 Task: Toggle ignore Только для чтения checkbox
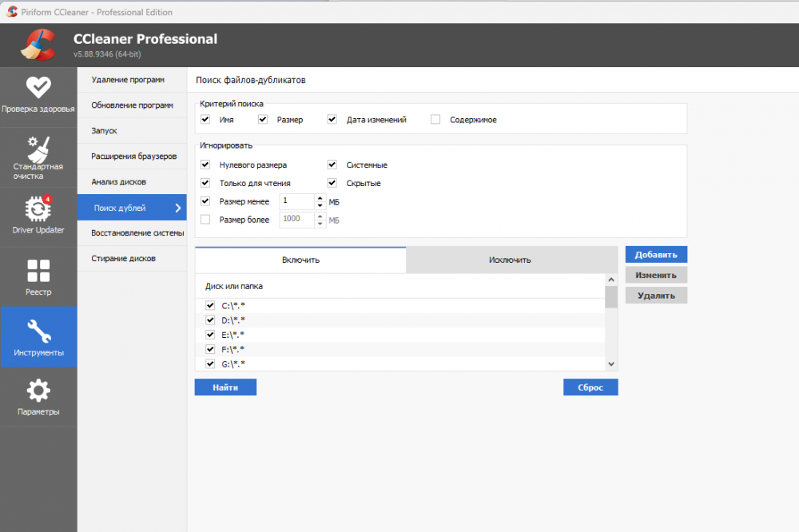tap(205, 183)
